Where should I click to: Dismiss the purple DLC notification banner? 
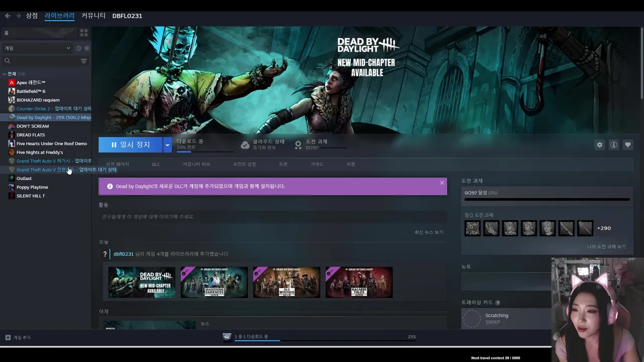[442, 183]
